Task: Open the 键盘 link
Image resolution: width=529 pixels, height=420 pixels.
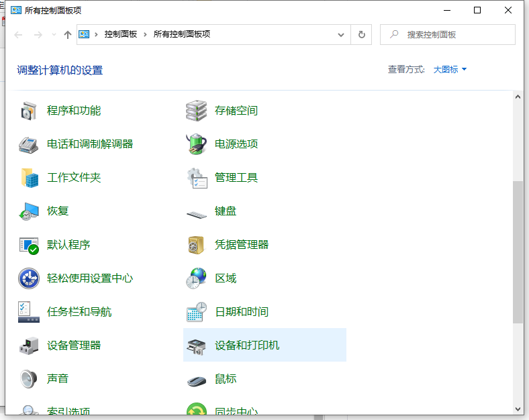Action: click(226, 211)
